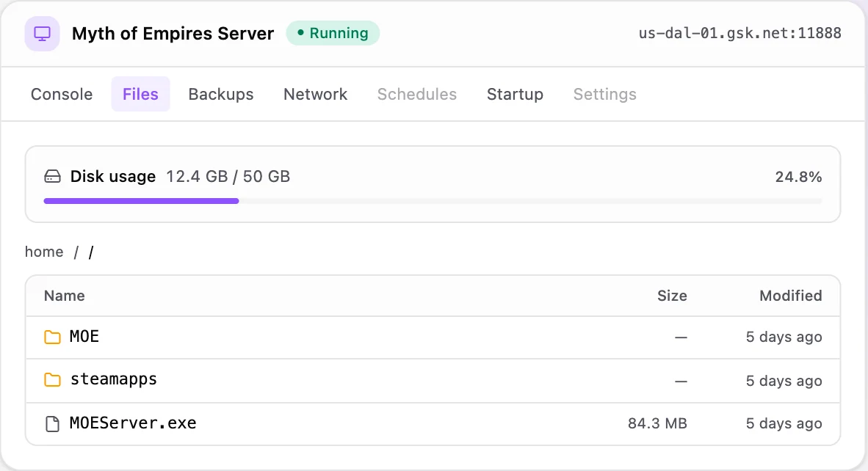
Task: Go to the Network tab
Action: [316, 94]
